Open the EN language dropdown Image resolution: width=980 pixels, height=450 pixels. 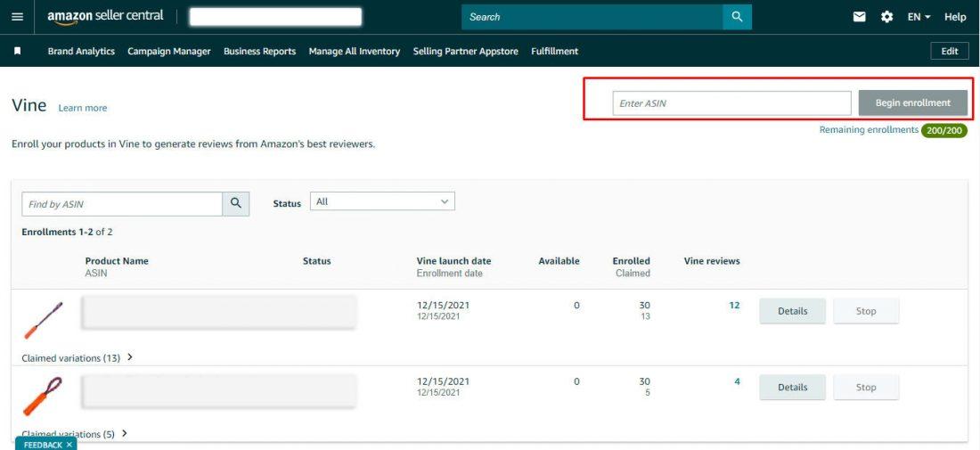point(919,17)
